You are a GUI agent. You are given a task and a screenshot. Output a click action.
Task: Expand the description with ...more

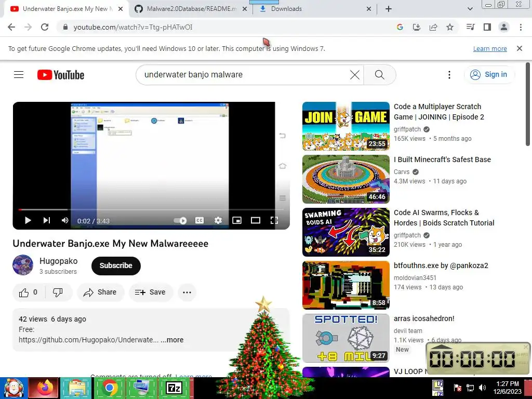[172, 340]
